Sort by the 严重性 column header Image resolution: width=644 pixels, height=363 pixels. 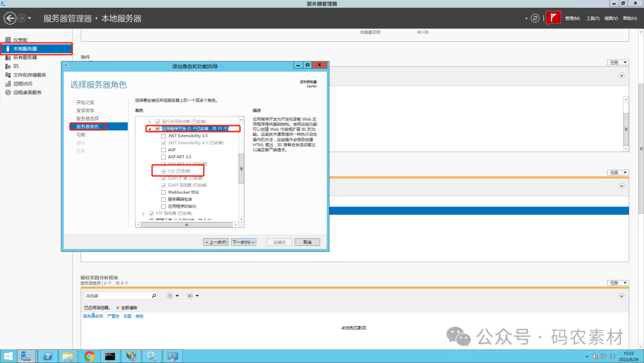113,316
